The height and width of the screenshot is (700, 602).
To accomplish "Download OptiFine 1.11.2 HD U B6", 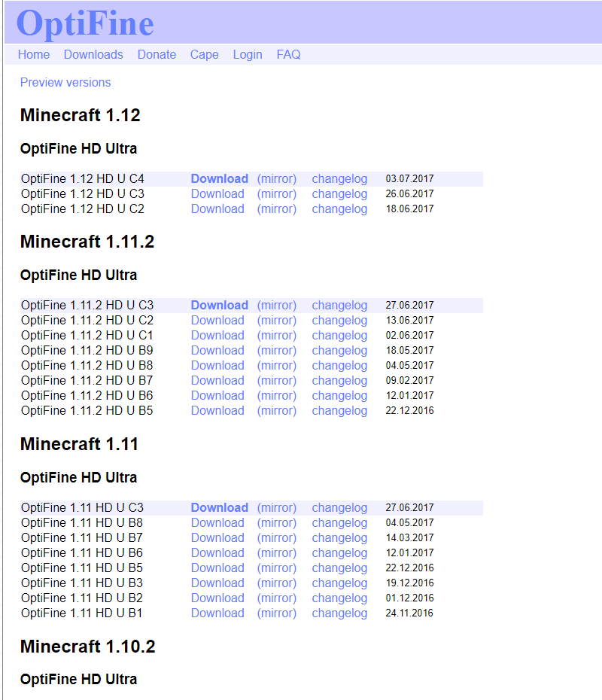I will tap(217, 395).
